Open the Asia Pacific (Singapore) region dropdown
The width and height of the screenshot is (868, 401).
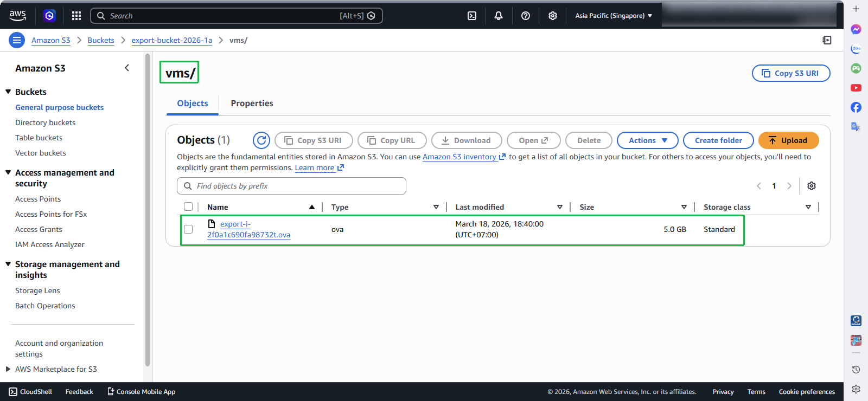614,16
